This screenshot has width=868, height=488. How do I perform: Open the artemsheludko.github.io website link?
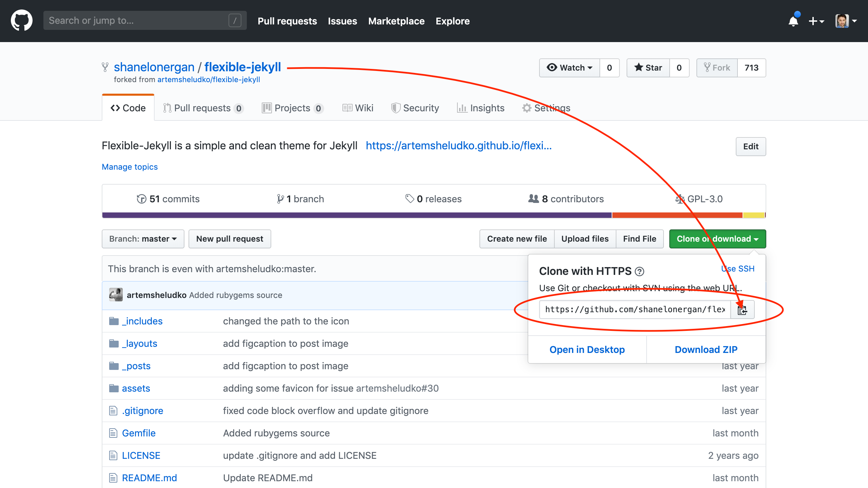459,146
